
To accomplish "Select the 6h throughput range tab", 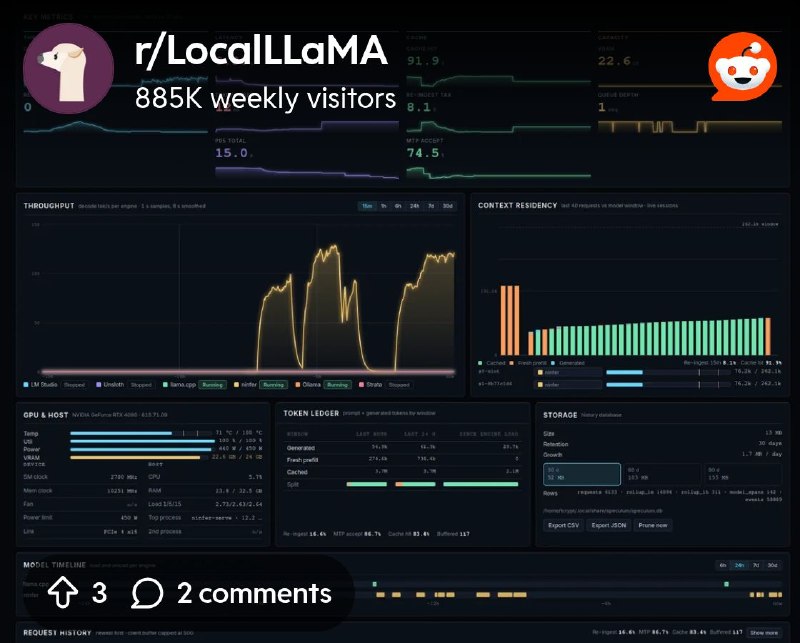I will (398, 206).
